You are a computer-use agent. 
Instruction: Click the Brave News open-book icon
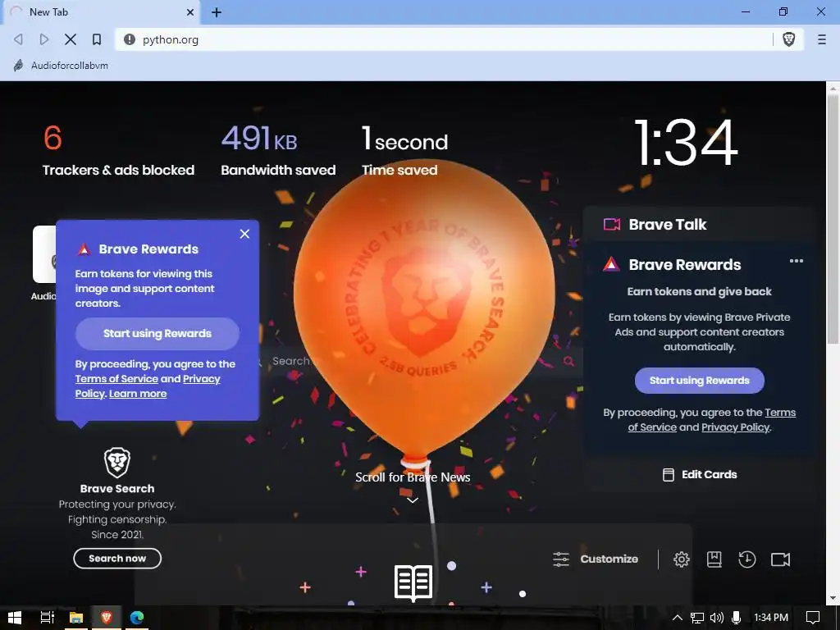413,583
